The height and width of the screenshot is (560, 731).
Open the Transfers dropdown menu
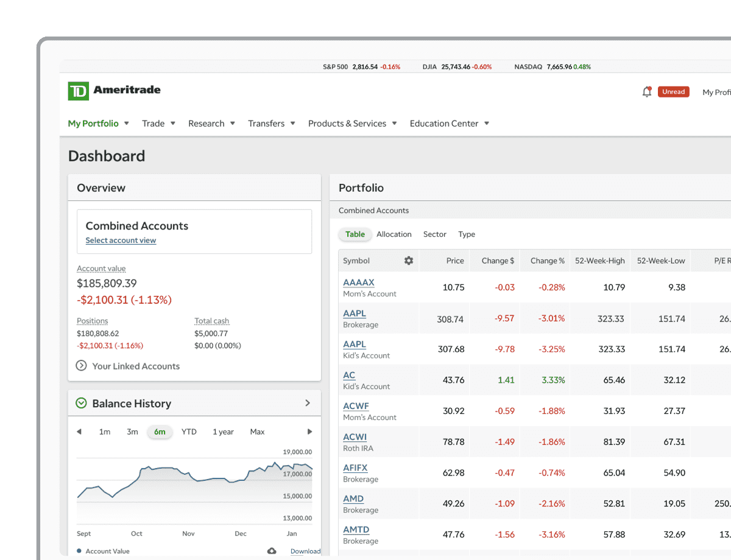pos(272,123)
